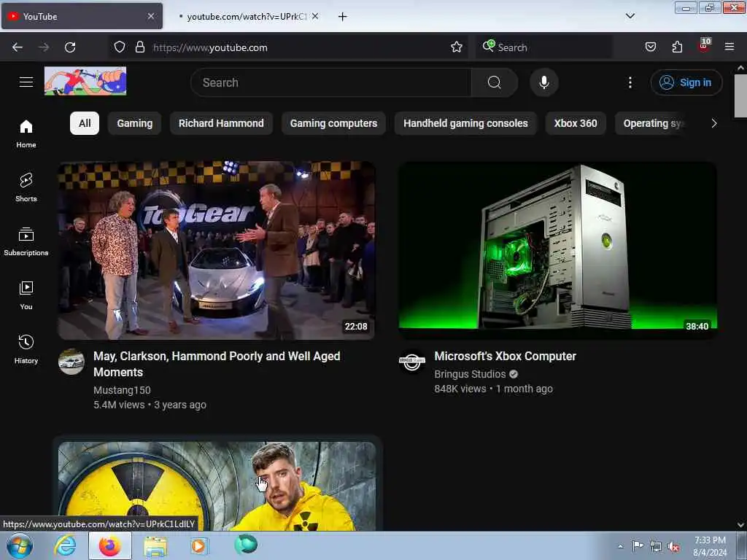Click the volume muted tray icon
747x560 pixels.
[x=673, y=546]
